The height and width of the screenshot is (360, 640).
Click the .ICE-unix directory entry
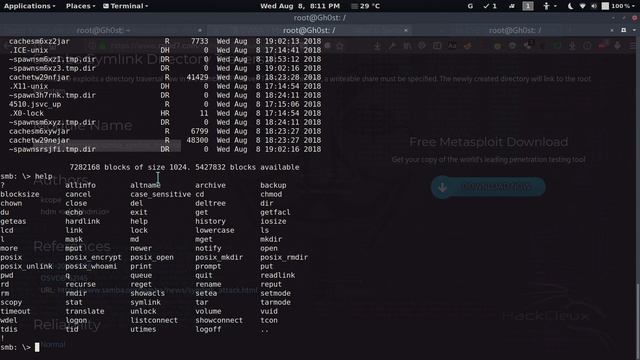pos(29,50)
